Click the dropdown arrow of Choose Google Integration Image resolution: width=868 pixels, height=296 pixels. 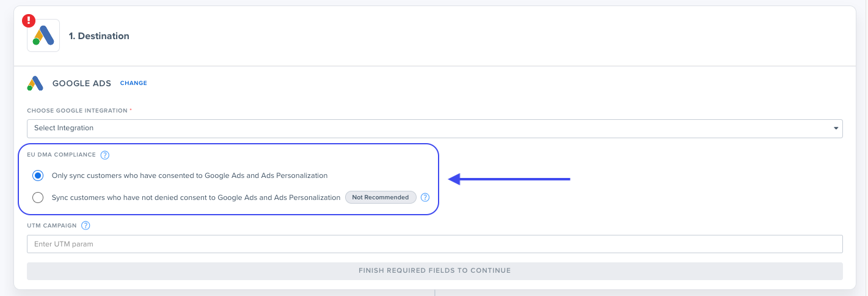click(836, 128)
